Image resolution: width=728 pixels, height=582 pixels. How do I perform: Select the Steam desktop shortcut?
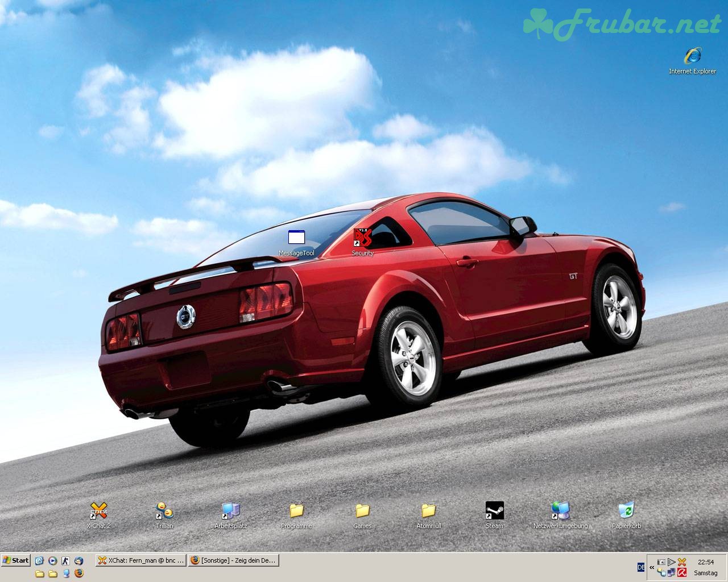point(494,516)
